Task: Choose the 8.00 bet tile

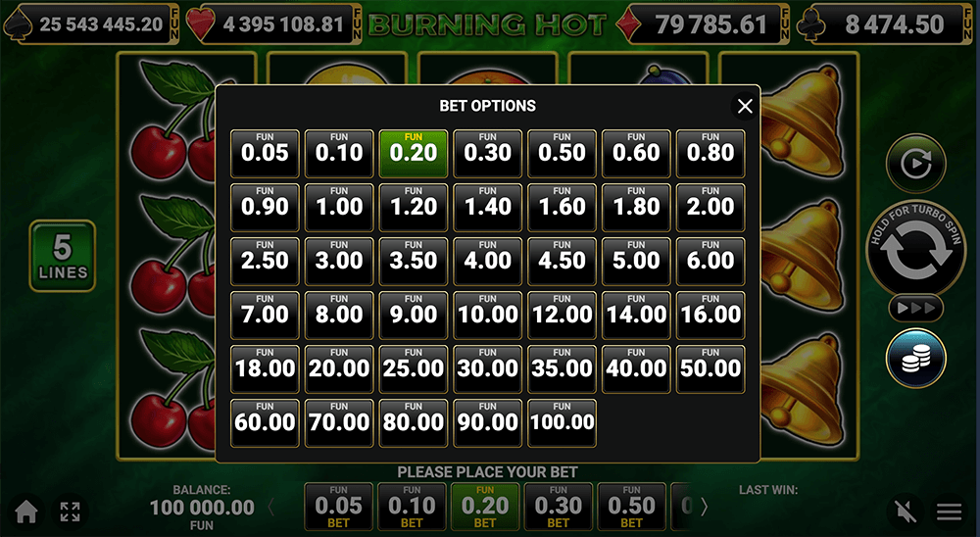Action: (339, 316)
